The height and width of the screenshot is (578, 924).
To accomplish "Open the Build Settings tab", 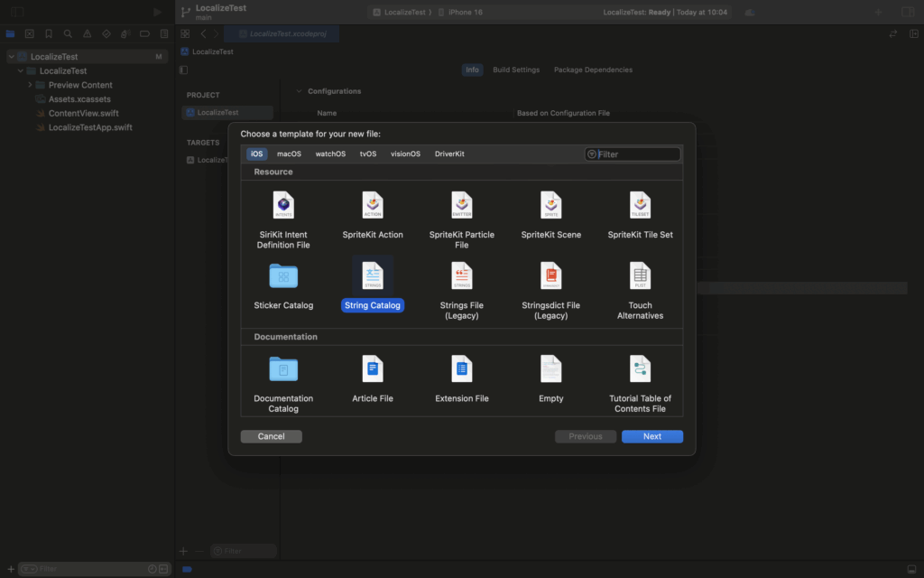I will coord(515,70).
